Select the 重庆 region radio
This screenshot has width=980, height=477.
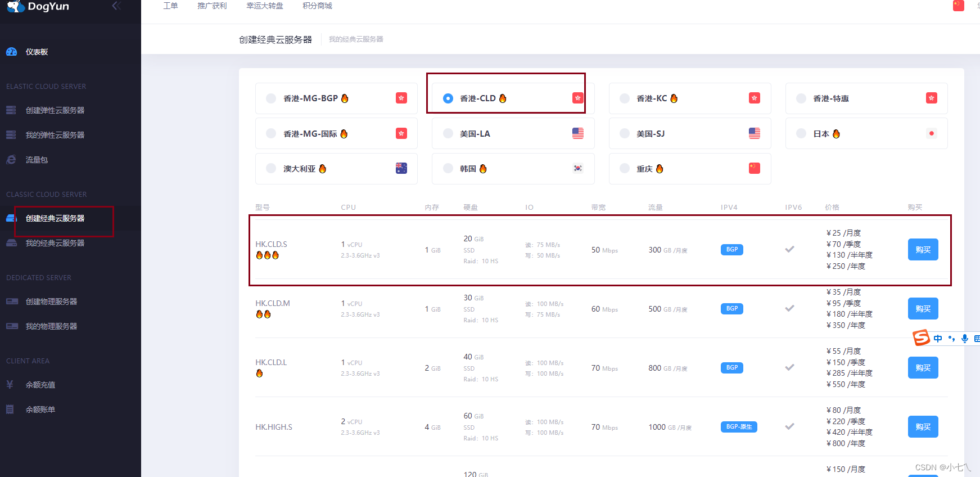pyautogui.click(x=625, y=168)
